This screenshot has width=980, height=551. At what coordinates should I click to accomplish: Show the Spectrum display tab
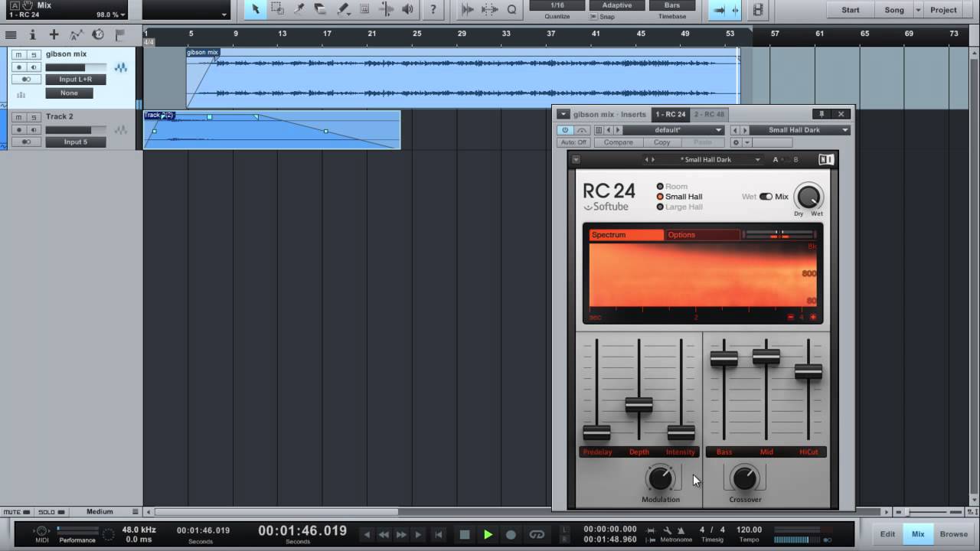click(x=626, y=235)
